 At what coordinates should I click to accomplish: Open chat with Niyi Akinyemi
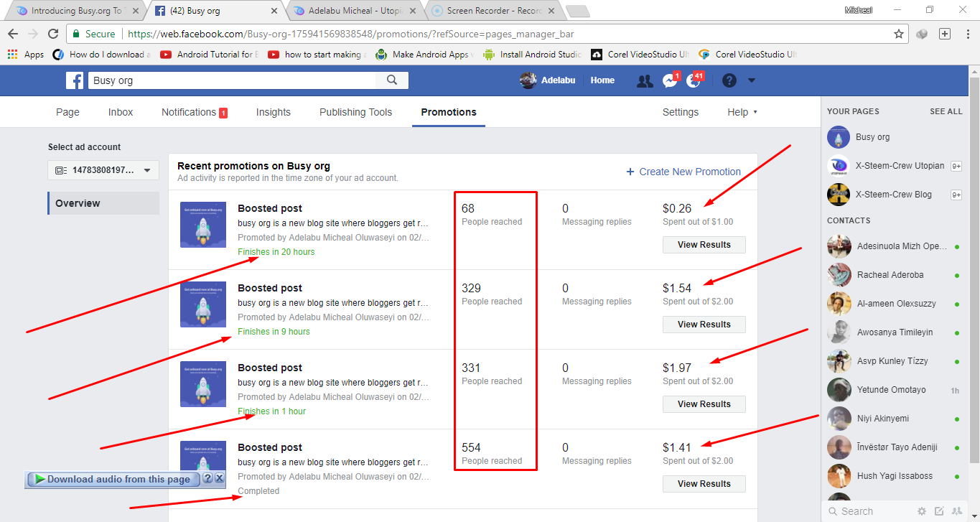pyautogui.click(x=895, y=419)
